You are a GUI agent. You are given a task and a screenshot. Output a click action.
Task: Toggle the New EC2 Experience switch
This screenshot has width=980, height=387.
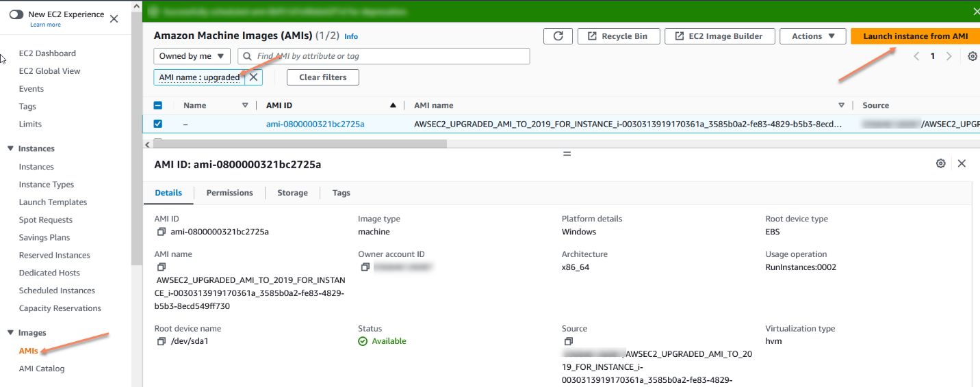16,14
